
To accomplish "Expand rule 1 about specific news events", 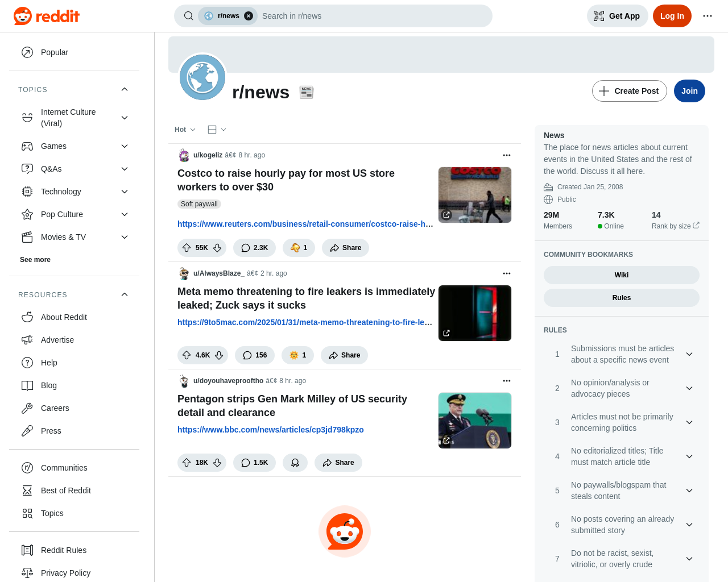I will tap(689, 354).
